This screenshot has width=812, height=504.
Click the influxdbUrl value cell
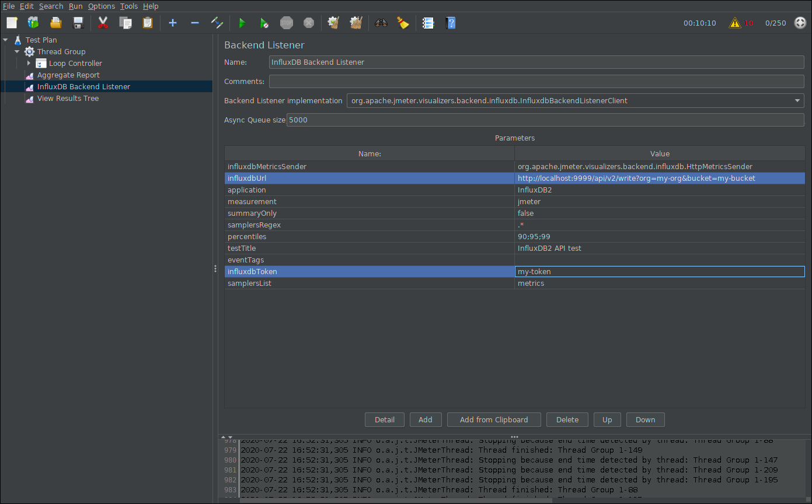[x=660, y=178]
